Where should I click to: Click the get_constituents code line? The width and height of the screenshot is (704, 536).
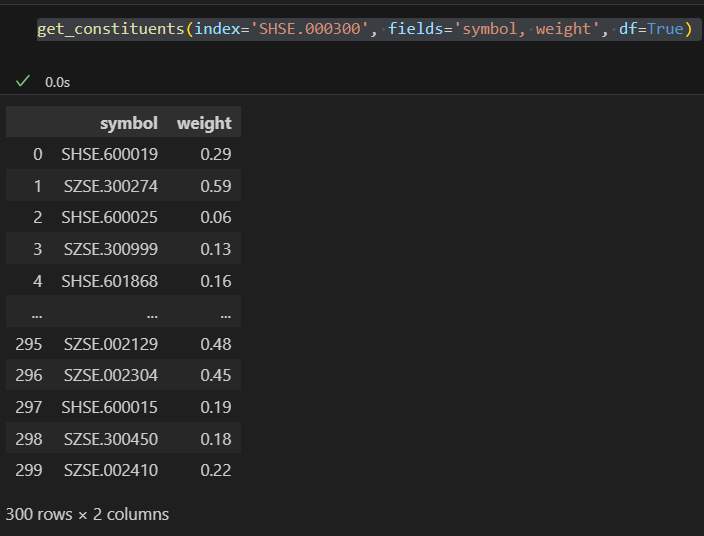point(365,29)
